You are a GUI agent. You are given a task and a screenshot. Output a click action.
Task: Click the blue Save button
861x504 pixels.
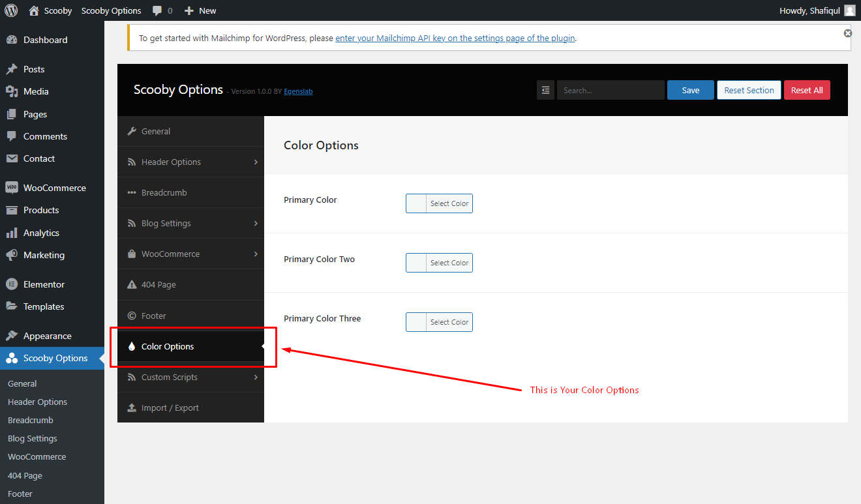691,90
